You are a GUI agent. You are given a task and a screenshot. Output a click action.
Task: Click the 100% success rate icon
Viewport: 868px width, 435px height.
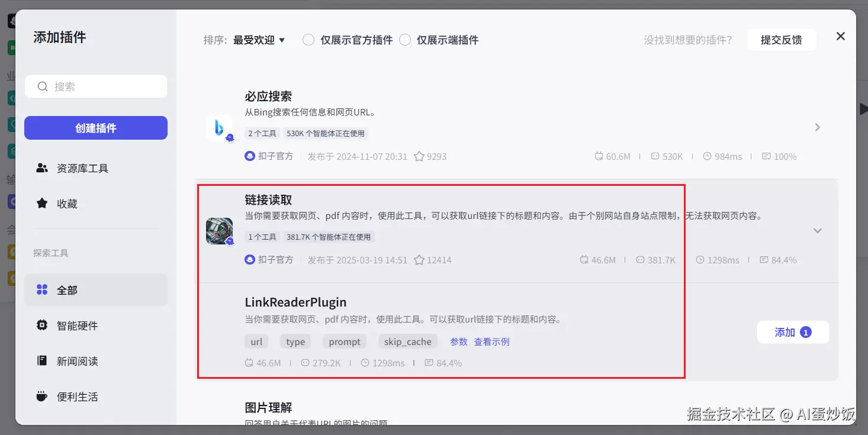pos(766,157)
